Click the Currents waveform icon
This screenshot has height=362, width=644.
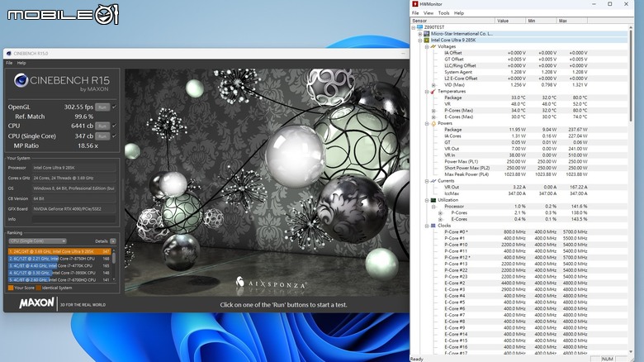click(x=433, y=181)
